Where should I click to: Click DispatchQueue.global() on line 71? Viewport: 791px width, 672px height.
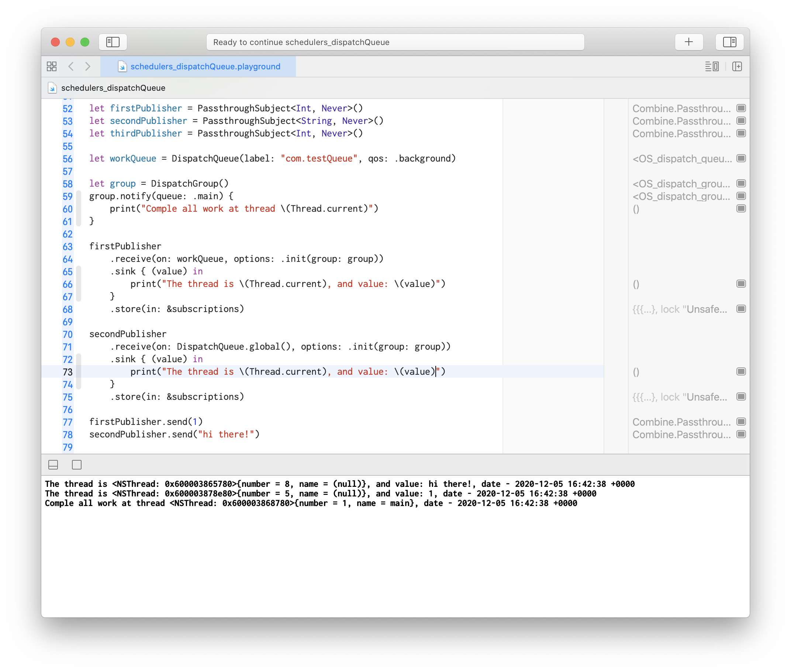coord(234,346)
